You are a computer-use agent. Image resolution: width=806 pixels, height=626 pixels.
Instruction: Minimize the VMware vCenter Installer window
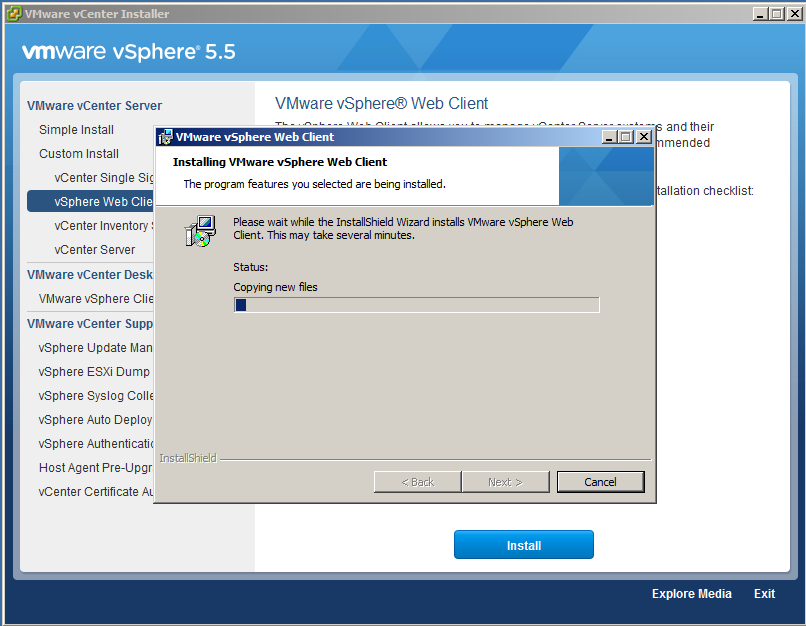coord(759,14)
